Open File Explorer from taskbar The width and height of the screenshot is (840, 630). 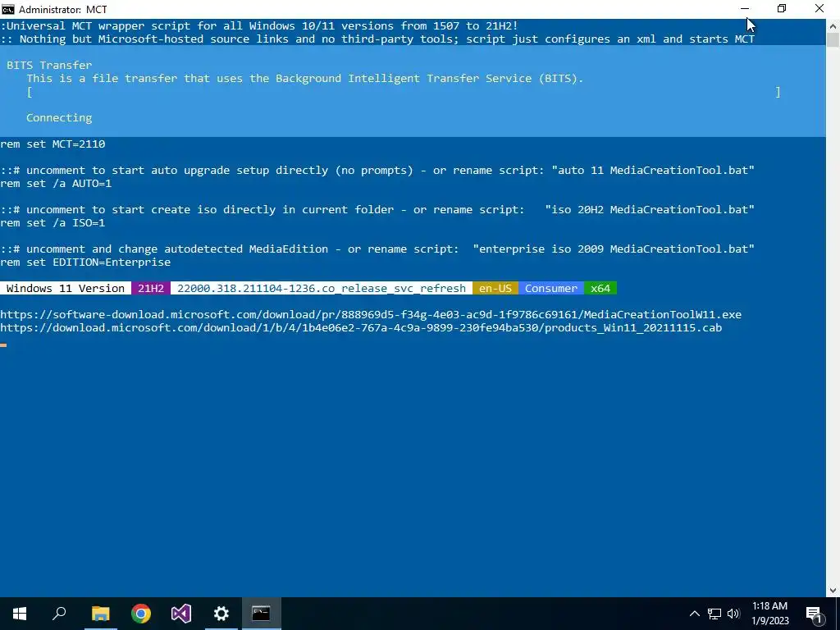pyautogui.click(x=100, y=614)
